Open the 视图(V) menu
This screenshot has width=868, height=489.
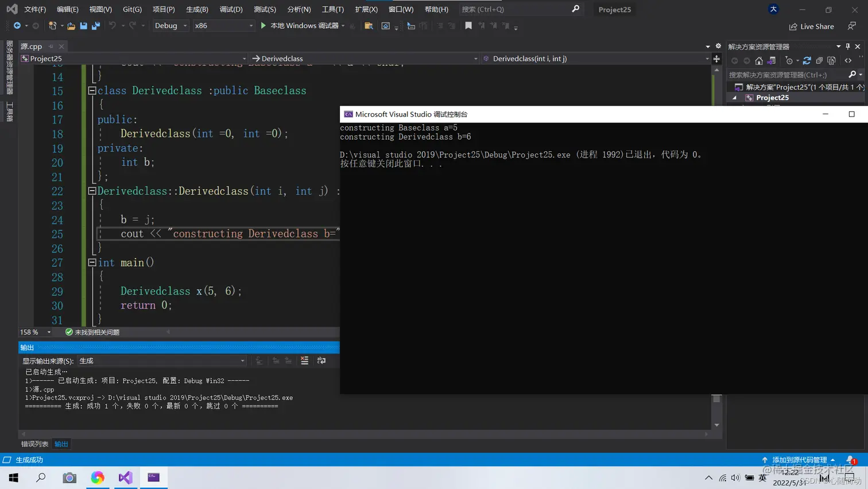pyautogui.click(x=100, y=9)
